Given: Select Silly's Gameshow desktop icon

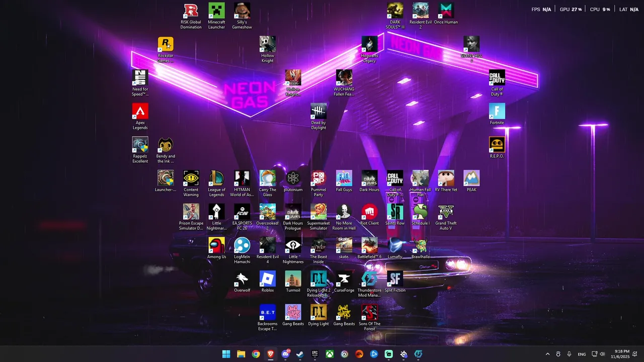Looking at the screenshot, I should [242, 16].
